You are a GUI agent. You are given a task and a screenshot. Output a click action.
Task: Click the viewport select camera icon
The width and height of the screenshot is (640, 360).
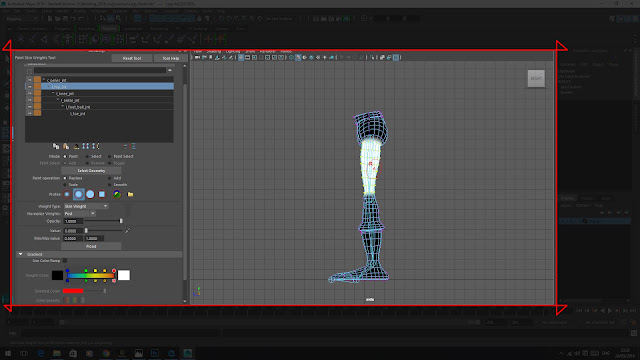click(197, 58)
